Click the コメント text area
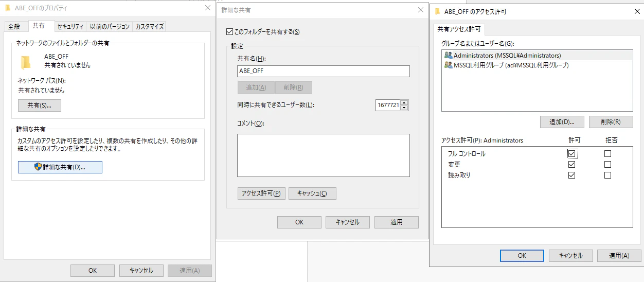Viewport: 644px width, 282px height. click(x=324, y=155)
